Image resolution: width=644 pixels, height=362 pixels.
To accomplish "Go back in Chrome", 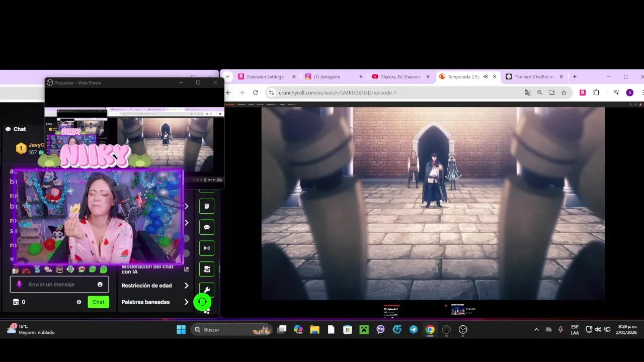I will click(x=228, y=93).
